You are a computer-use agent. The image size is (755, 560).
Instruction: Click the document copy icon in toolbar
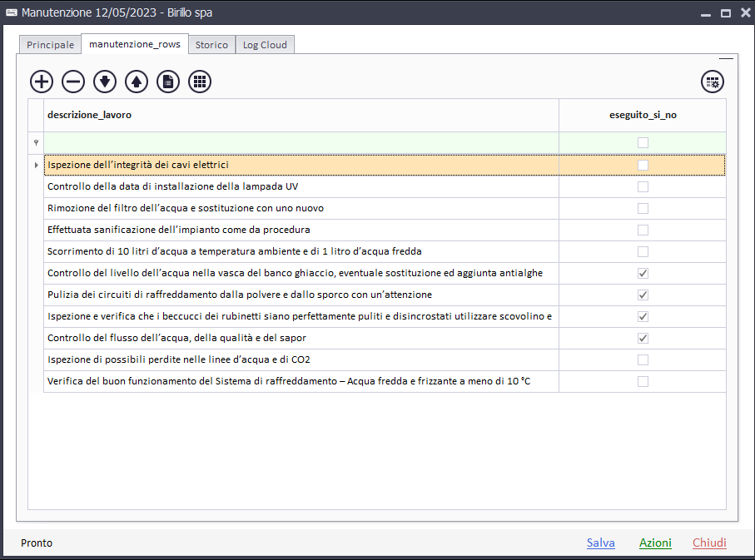coord(168,82)
